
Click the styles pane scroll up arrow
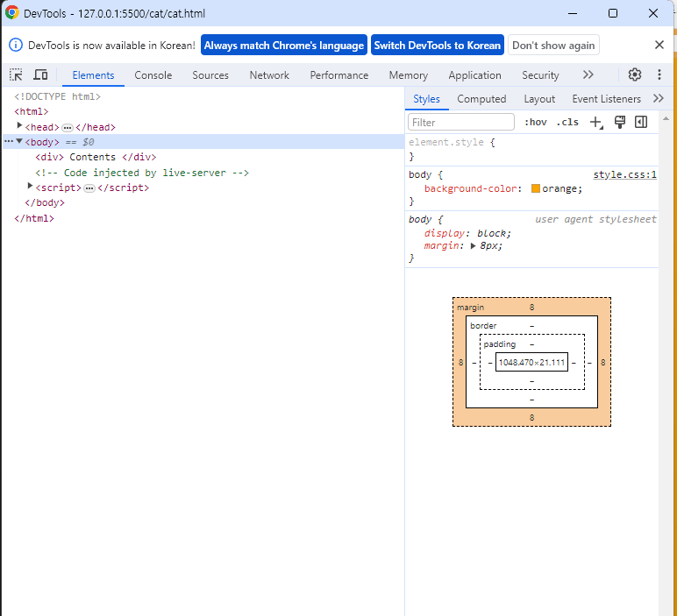(666, 118)
